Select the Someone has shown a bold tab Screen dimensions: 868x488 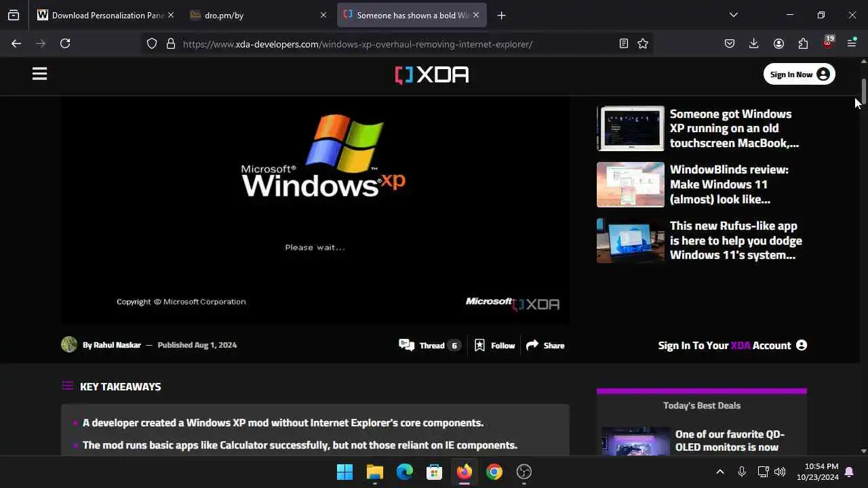click(412, 15)
